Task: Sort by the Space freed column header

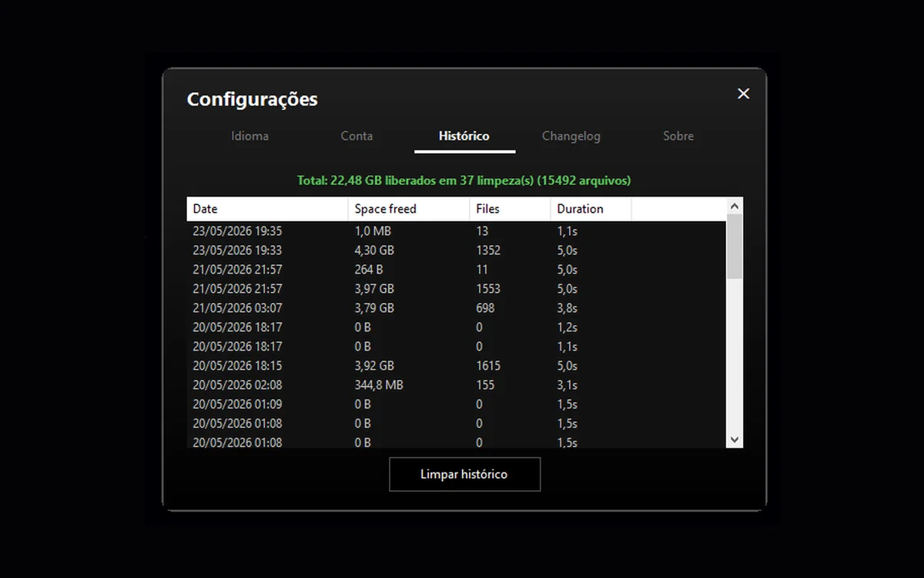Action: tap(409, 209)
